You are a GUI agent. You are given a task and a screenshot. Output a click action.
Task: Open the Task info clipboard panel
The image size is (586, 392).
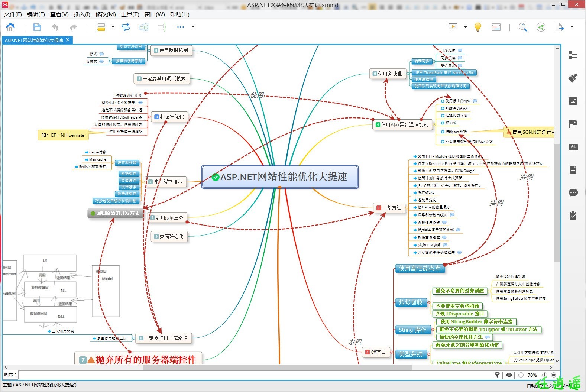coord(573,215)
